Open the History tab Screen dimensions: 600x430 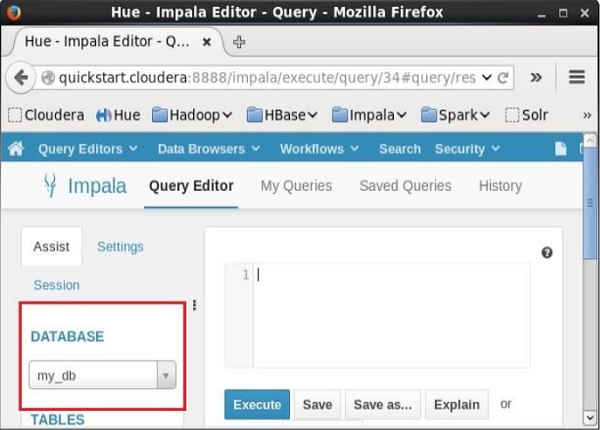[500, 186]
